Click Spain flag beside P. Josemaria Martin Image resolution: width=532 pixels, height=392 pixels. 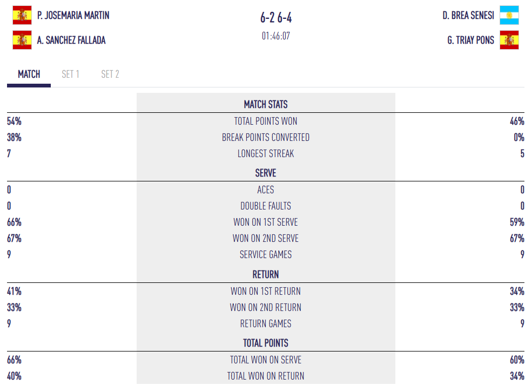coord(22,15)
